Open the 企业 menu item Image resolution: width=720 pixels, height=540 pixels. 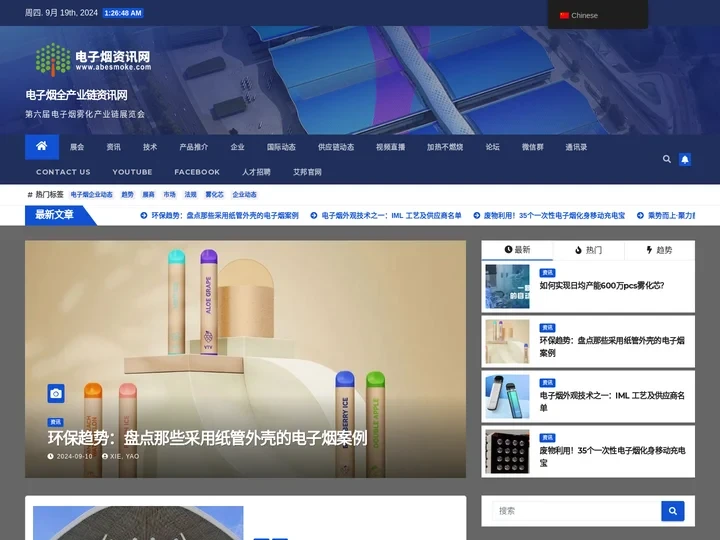tap(237, 147)
